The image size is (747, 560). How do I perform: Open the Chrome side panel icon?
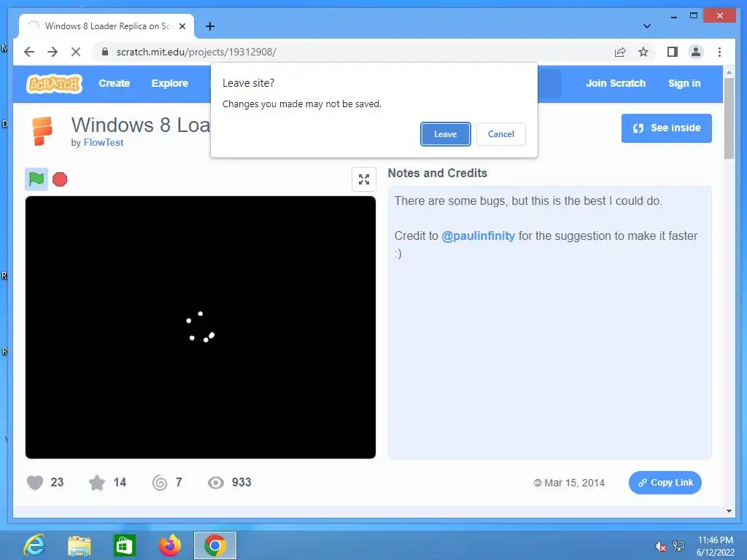[x=672, y=52]
